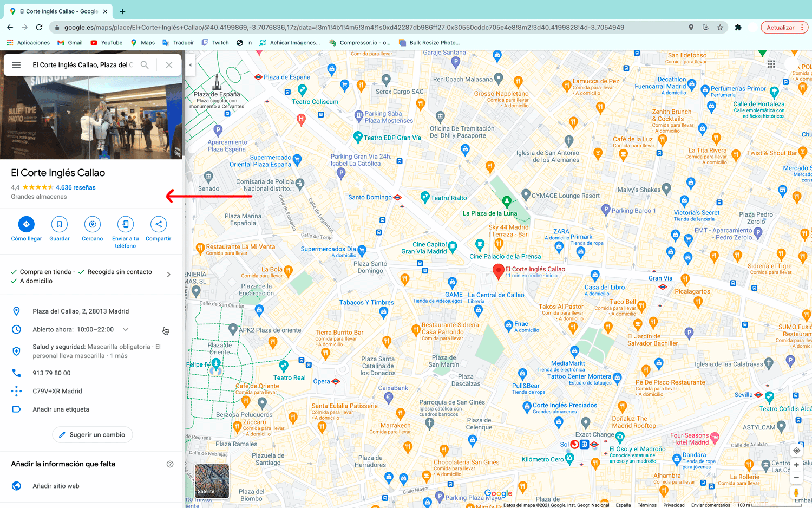Click Sugerir un cambio button

click(92, 435)
